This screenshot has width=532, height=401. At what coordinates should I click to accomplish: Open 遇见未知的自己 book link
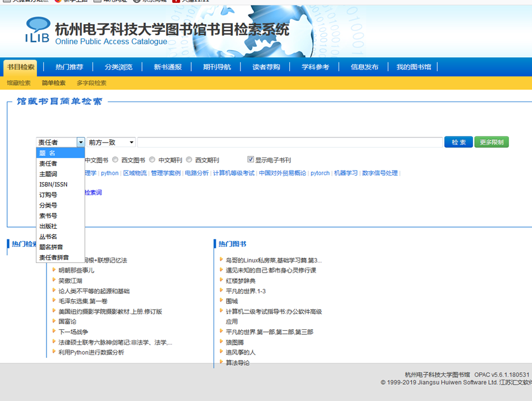pyautogui.click(x=271, y=270)
